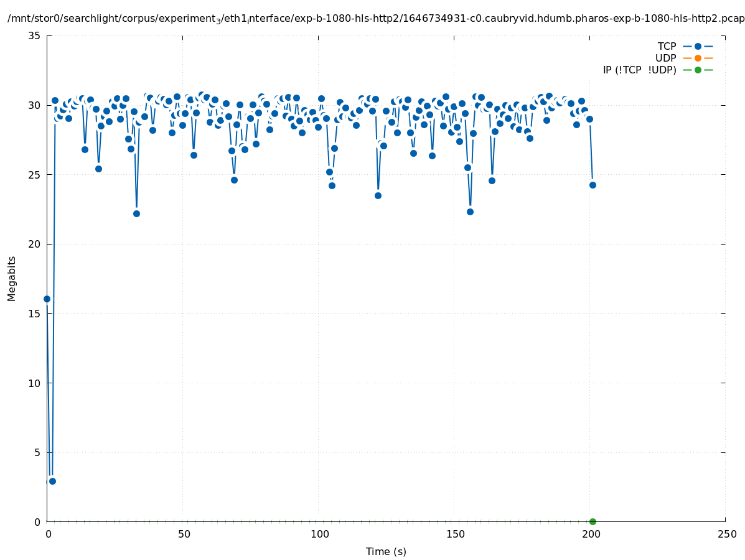Click the blue TCP legend marker

click(698, 46)
